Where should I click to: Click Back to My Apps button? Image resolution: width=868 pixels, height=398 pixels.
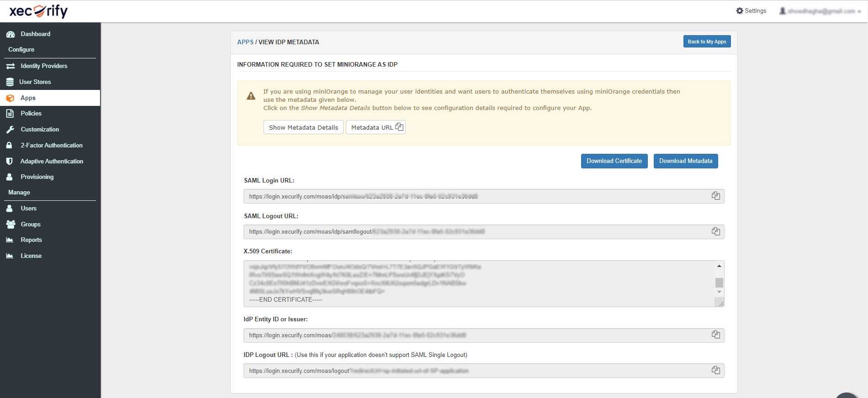click(x=707, y=42)
